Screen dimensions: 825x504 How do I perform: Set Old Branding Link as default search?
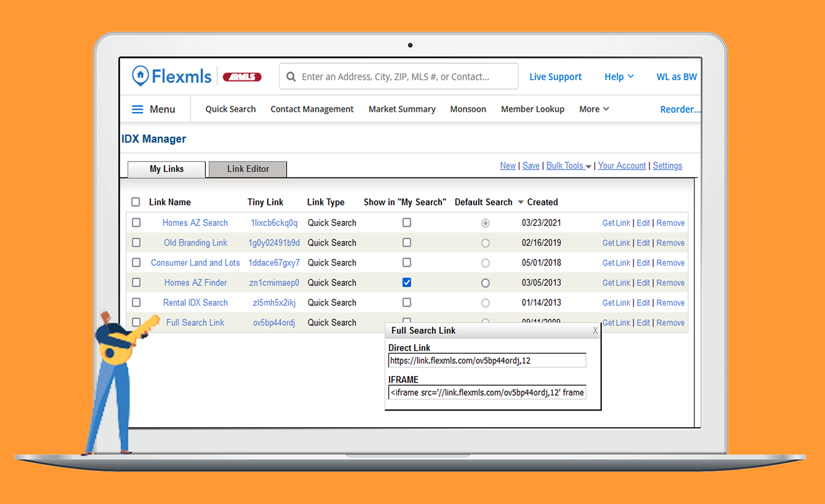coord(485,243)
